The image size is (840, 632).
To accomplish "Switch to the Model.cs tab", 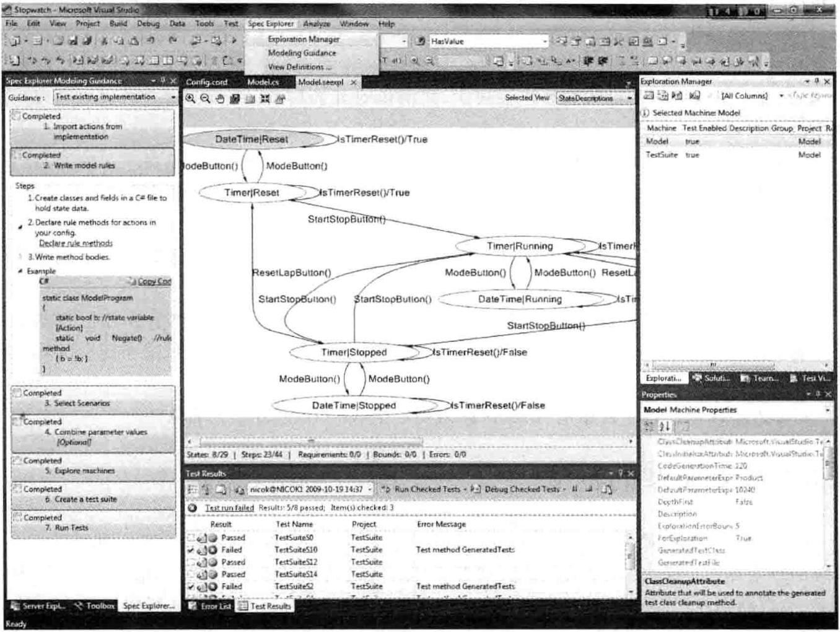I will (263, 82).
